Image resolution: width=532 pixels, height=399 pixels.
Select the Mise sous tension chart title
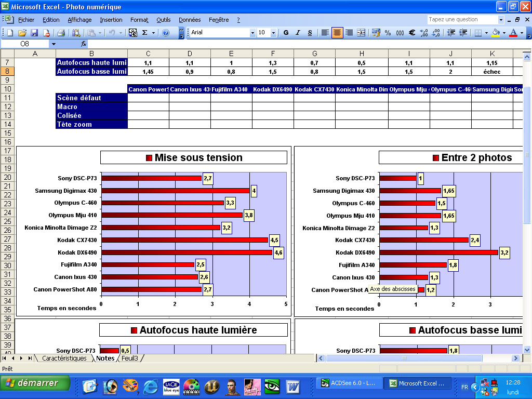pyautogui.click(x=194, y=158)
